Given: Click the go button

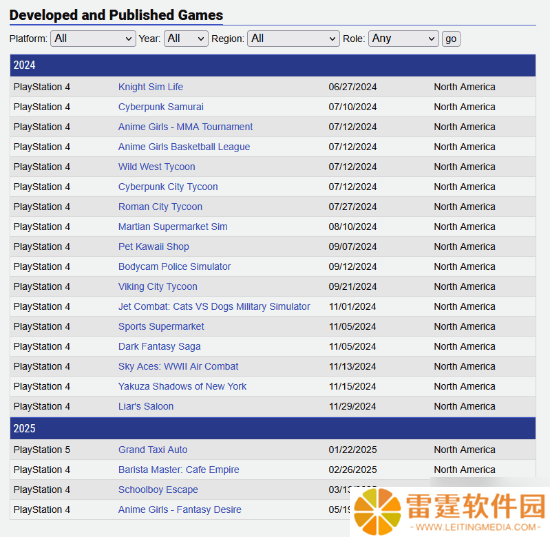Looking at the screenshot, I should pos(451,39).
